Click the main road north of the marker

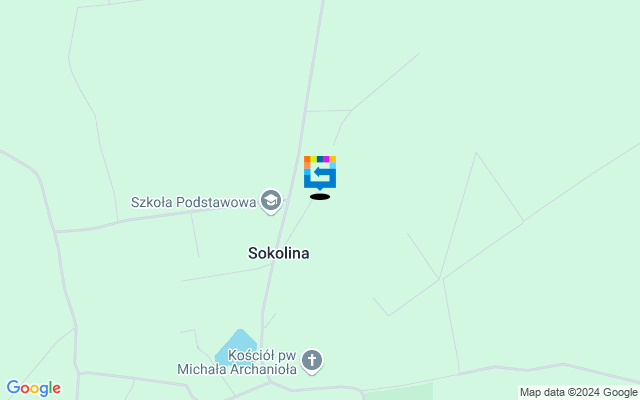click(313, 61)
